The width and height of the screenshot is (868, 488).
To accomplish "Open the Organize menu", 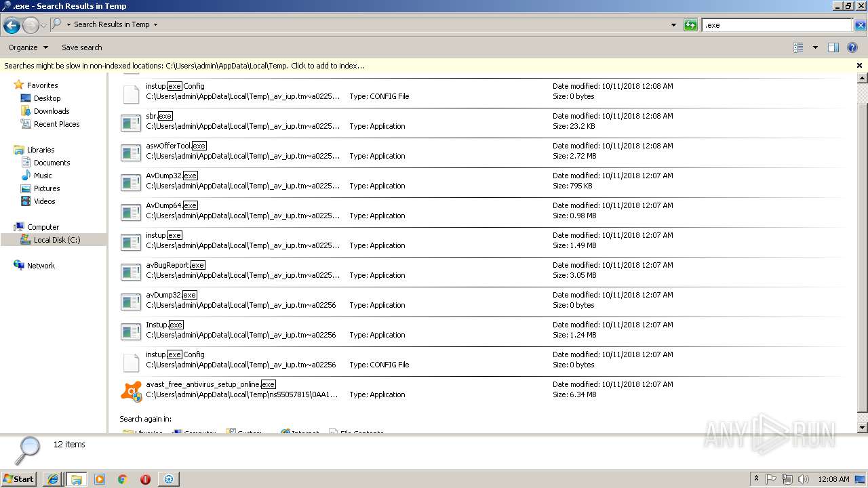I will (28, 47).
